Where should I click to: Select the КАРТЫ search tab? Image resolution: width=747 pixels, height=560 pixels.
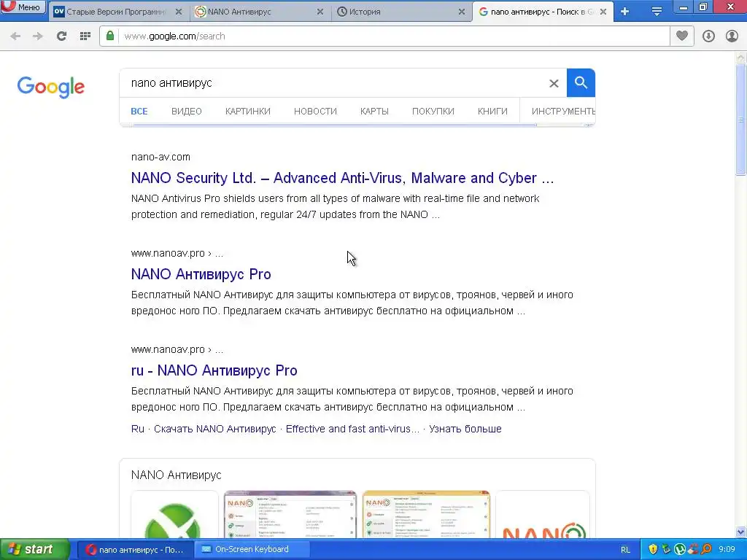pyautogui.click(x=374, y=112)
